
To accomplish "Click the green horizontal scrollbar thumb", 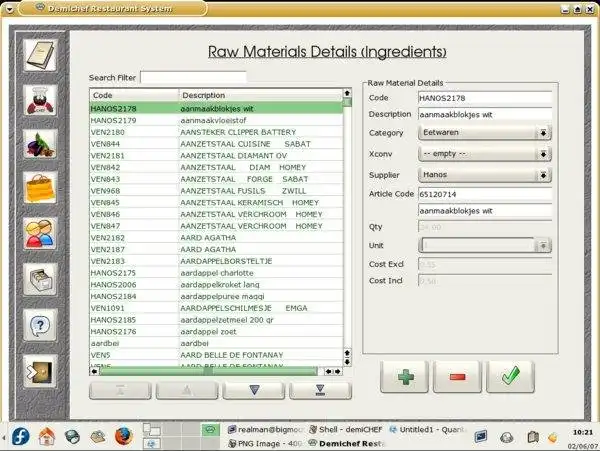I will pos(209,371).
